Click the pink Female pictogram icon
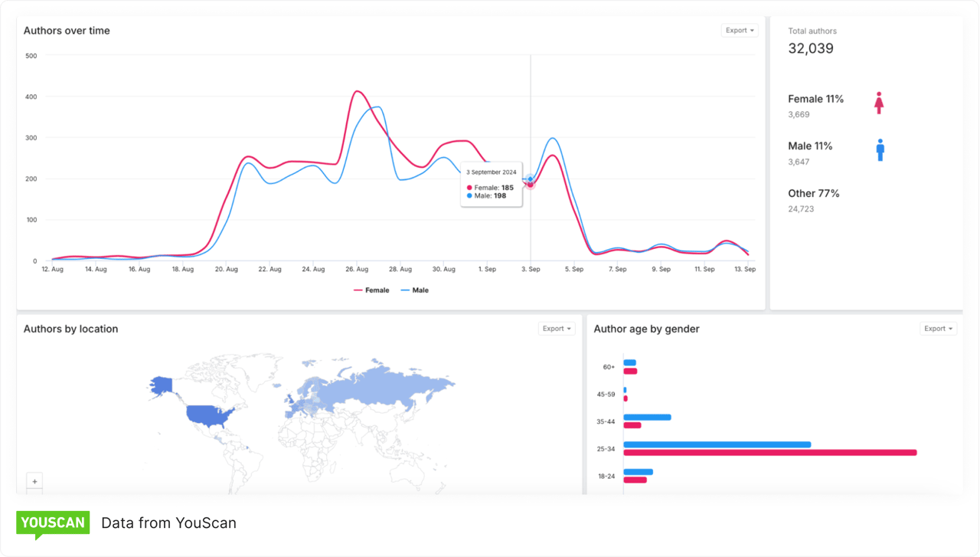The width and height of the screenshot is (980, 557). 878,103
